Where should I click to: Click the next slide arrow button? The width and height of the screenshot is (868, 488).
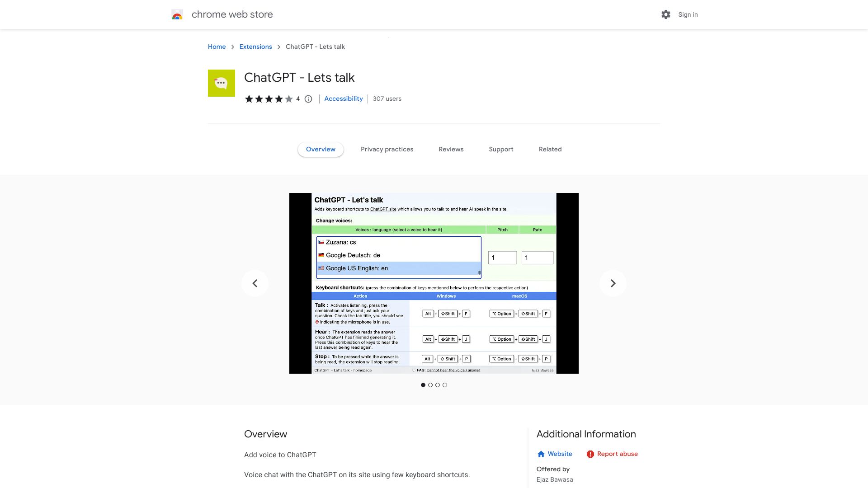613,283
